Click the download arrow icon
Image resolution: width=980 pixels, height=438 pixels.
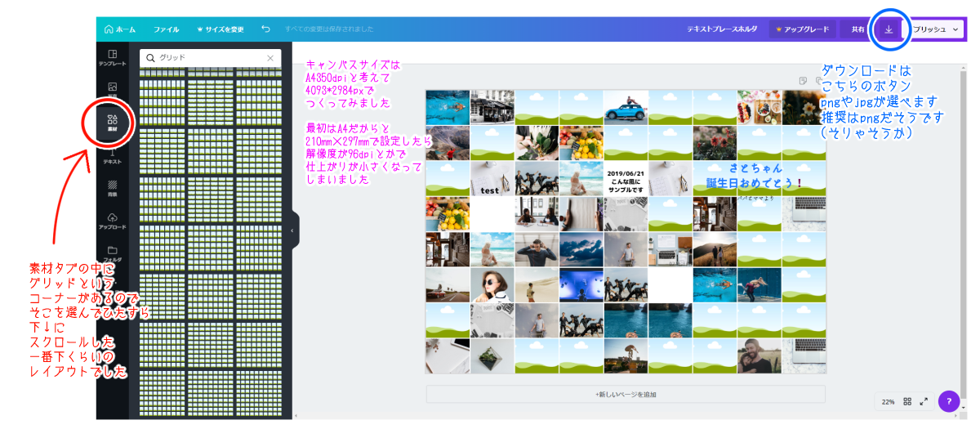pyautogui.click(x=889, y=29)
